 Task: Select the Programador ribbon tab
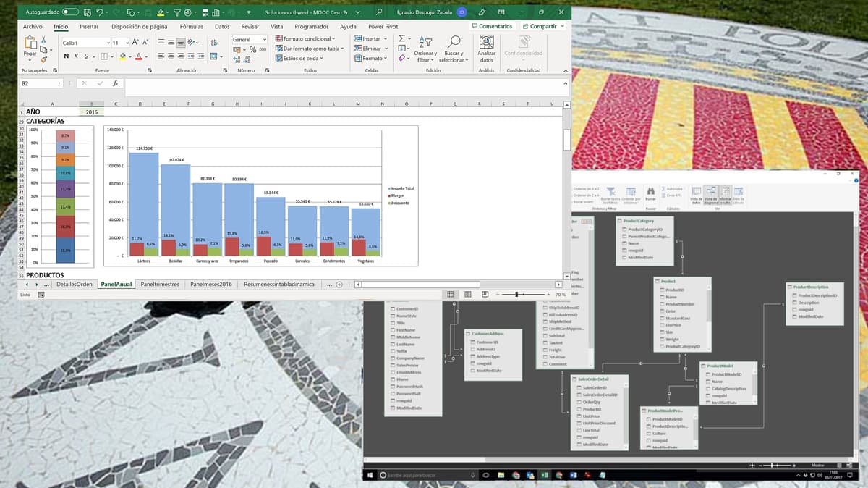312,26
